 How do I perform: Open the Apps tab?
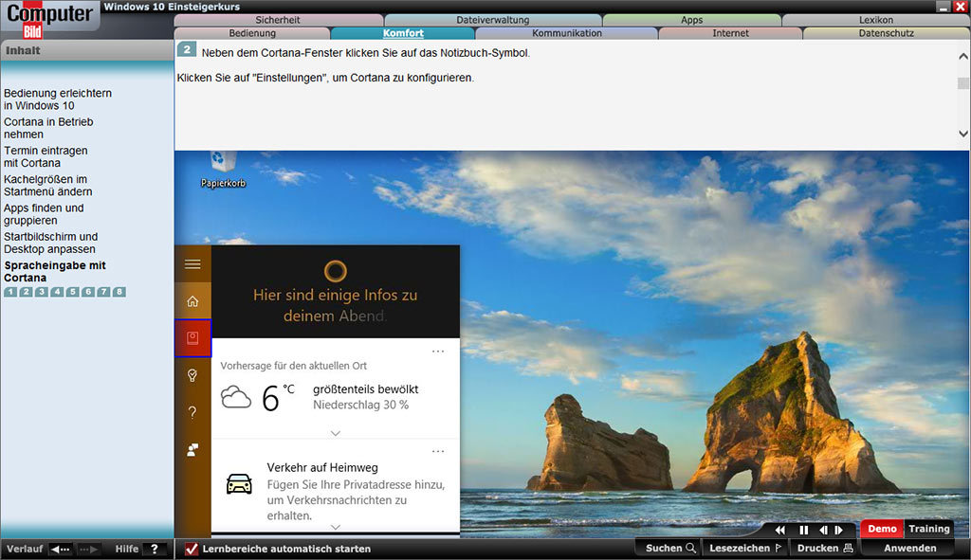click(691, 20)
